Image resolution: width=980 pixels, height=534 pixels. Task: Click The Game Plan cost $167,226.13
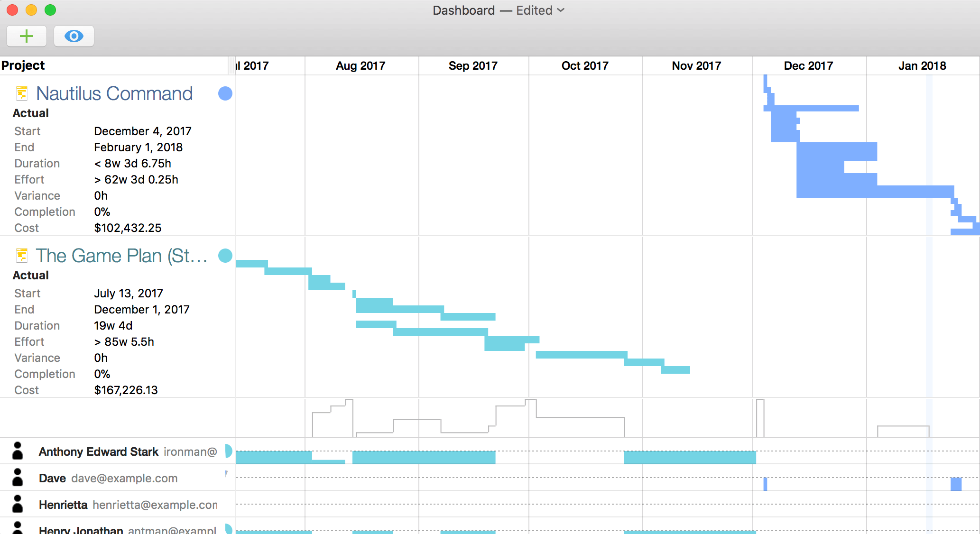(x=126, y=390)
